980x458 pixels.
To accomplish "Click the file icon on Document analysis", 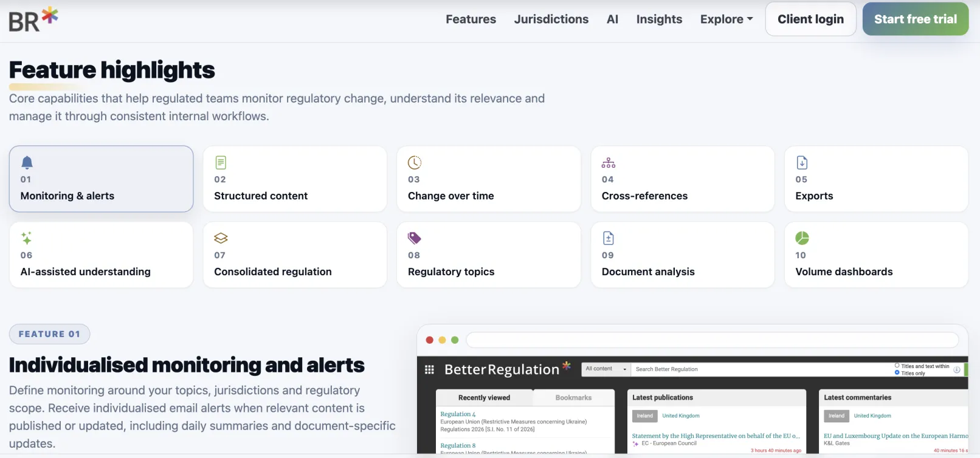I will [609, 238].
